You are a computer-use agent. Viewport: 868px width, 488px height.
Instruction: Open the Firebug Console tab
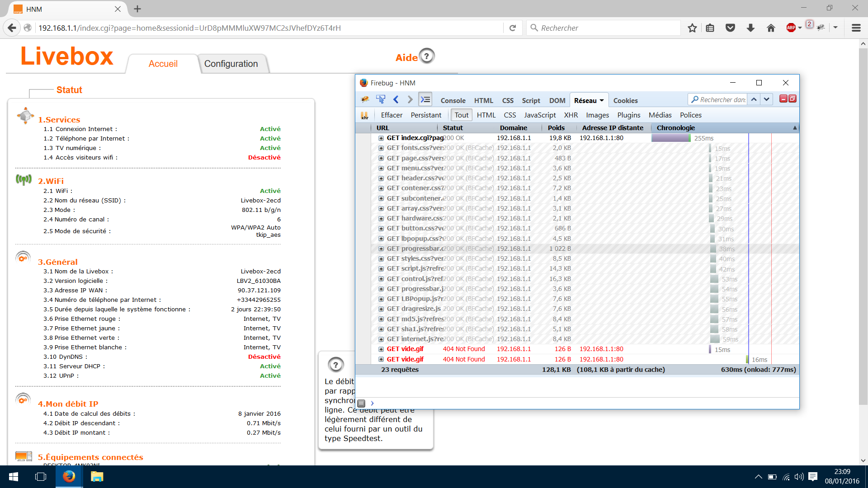tap(453, 101)
